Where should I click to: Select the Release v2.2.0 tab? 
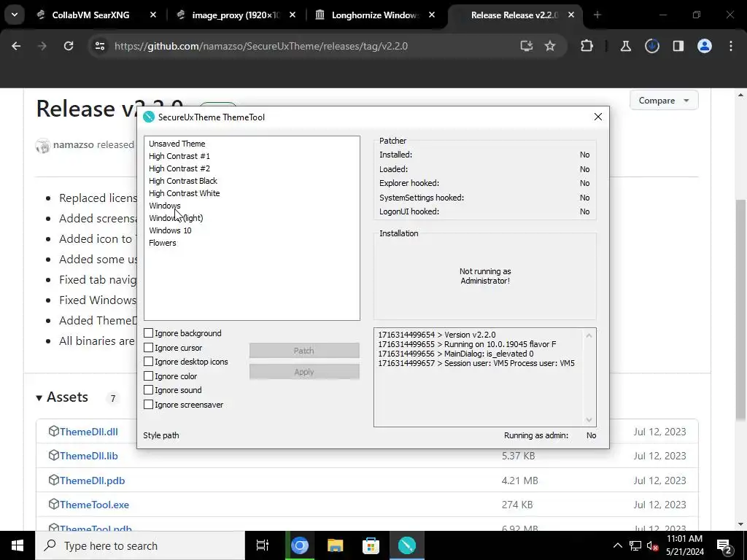pos(514,15)
